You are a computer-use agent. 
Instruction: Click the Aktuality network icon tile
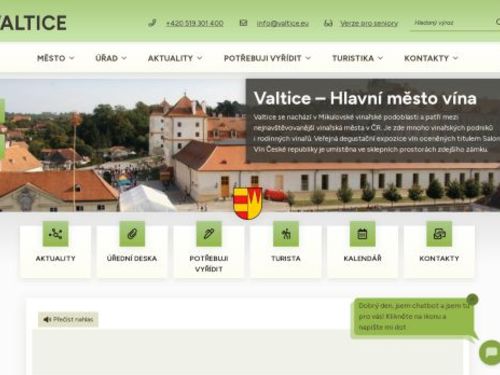tap(55, 234)
